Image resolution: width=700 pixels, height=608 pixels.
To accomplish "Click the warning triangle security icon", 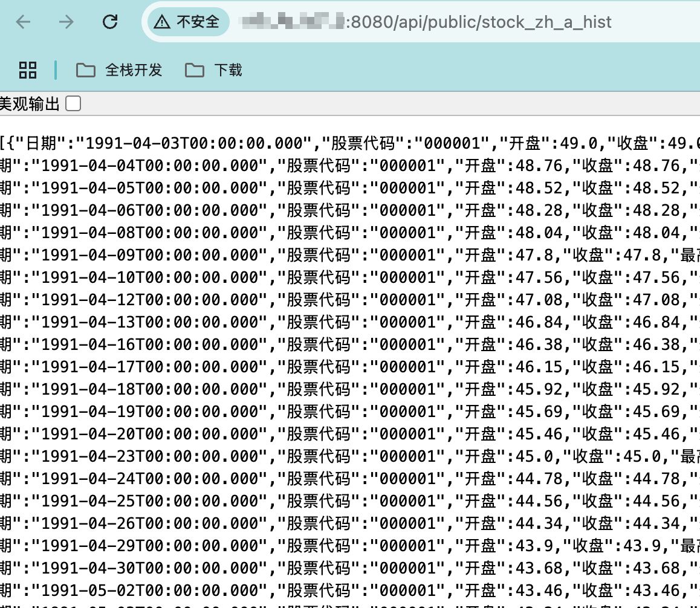I will [x=161, y=22].
